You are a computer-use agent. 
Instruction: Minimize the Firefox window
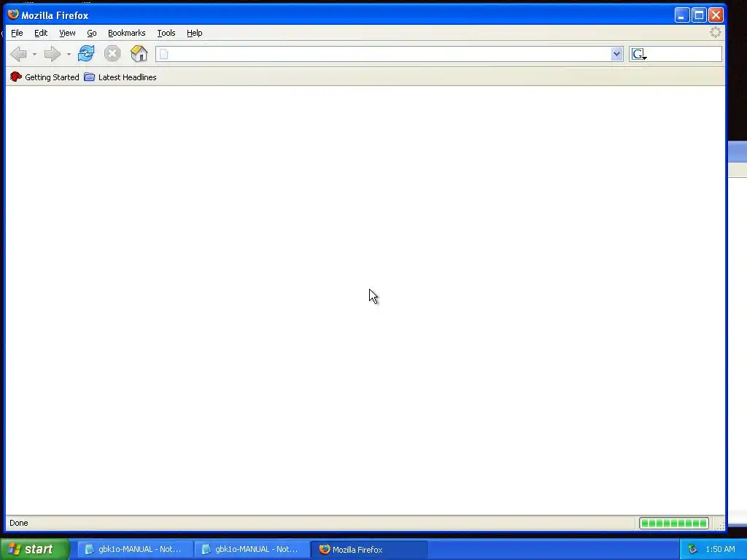pyautogui.click(x=682, y=15)
